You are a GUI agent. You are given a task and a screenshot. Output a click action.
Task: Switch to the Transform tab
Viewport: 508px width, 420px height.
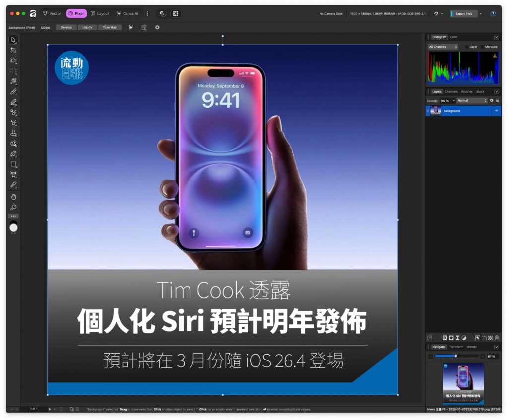pos(456,347)
